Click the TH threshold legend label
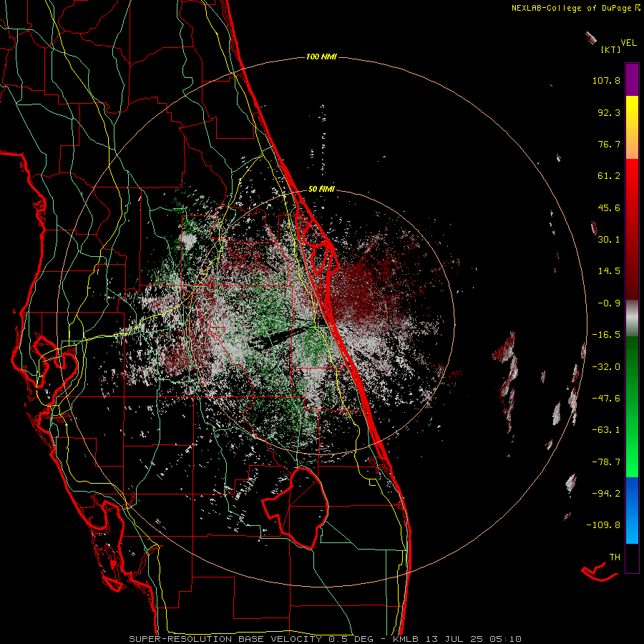The height and width of the screenshot is (644, 644). click(x=615, y=557)
